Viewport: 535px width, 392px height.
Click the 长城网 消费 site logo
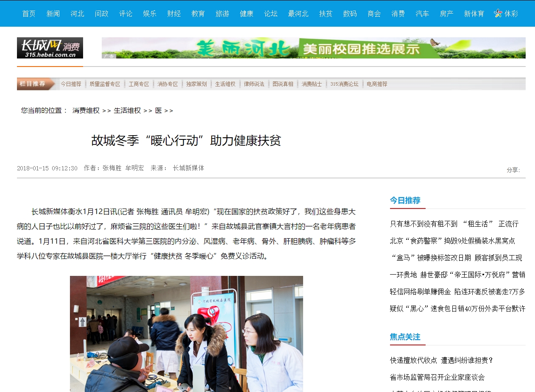pyautogui.click(x=50, y=48)
